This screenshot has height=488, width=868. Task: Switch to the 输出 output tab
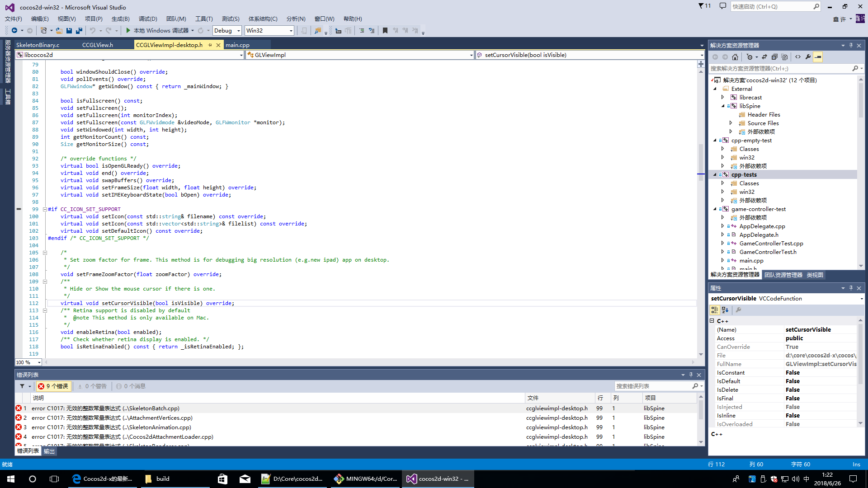49,451
